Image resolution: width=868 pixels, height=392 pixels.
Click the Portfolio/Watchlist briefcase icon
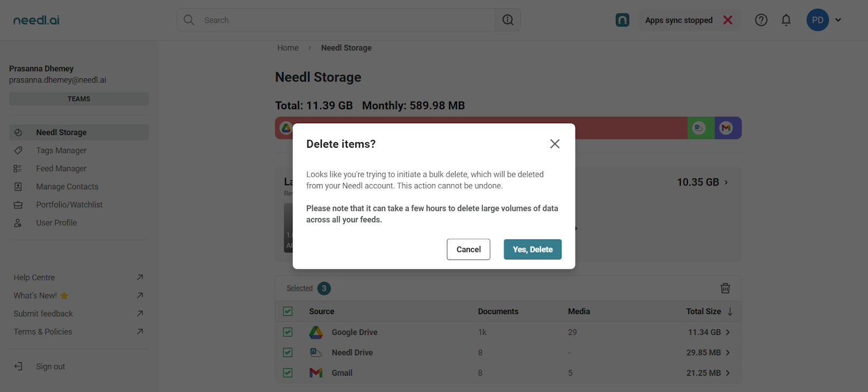pyautogui.click(x=18, y=205)
